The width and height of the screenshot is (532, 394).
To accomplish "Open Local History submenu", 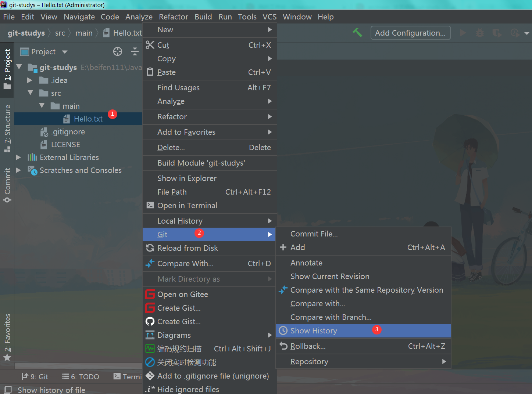I will [x=210, y=221].
